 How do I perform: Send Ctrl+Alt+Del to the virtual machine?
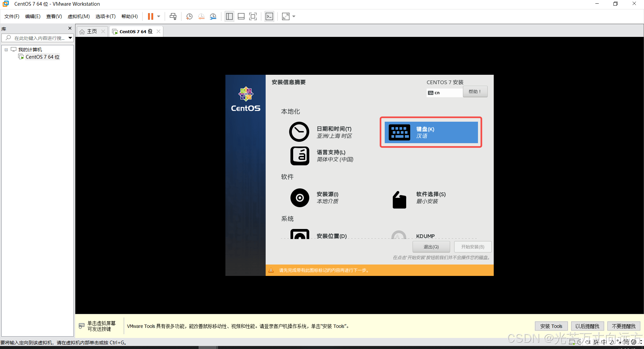tap(173, 16)
